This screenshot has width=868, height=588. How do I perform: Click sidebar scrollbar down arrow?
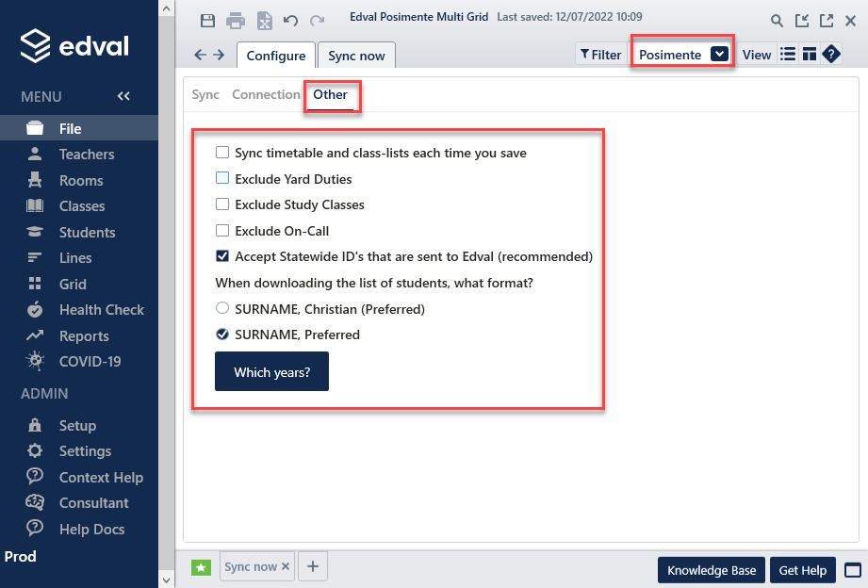[x=167, y=580]
